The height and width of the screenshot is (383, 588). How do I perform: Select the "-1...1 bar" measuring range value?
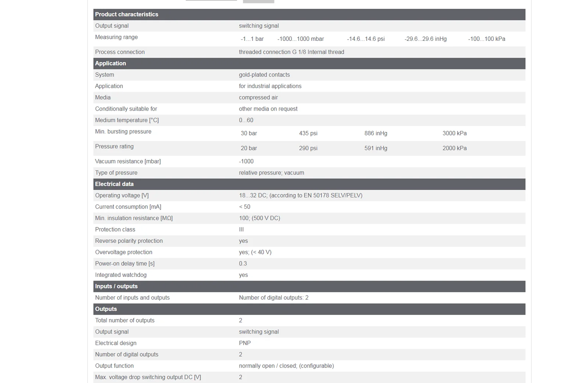[x=252, y=39]
